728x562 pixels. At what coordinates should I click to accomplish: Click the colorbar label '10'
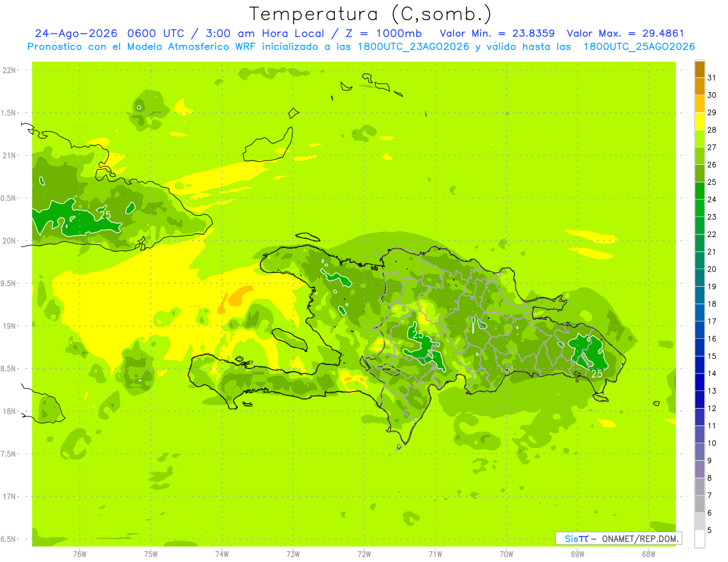point(712,443)
